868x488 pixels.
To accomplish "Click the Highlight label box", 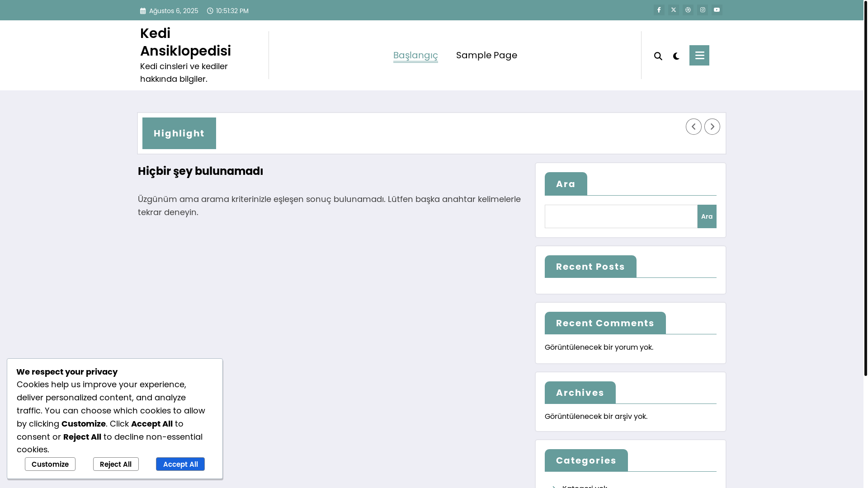I will click(x=179, y=133).
